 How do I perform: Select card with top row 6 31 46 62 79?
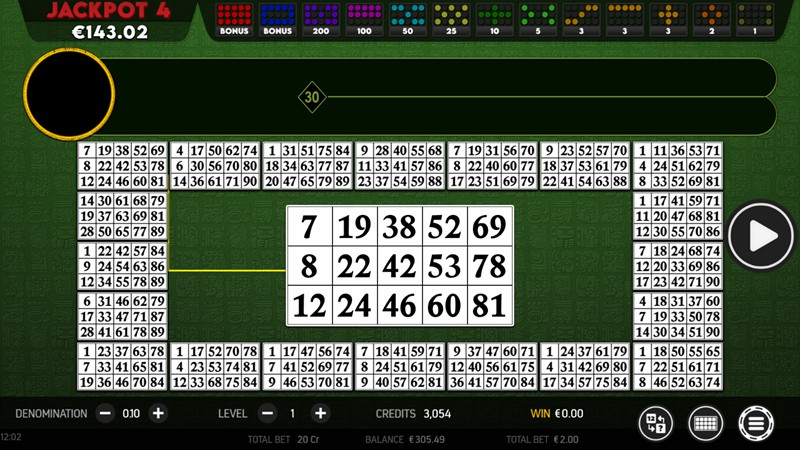[122, 316]
